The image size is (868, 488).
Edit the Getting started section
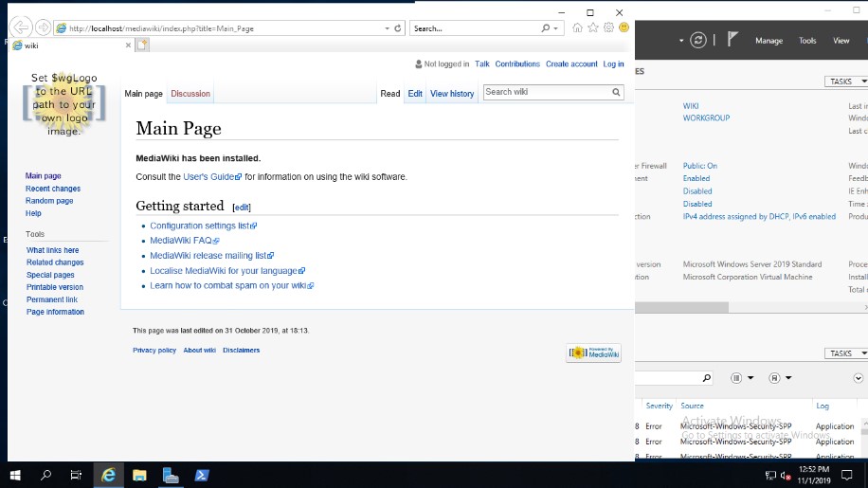242,208
